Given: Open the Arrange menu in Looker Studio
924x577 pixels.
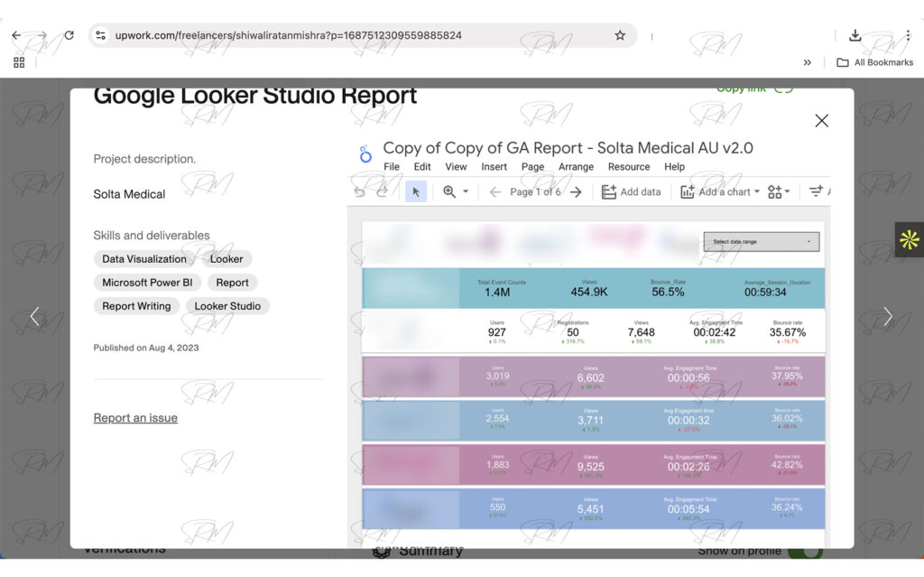Looking at the screenshot, I should tap(576, 167).
